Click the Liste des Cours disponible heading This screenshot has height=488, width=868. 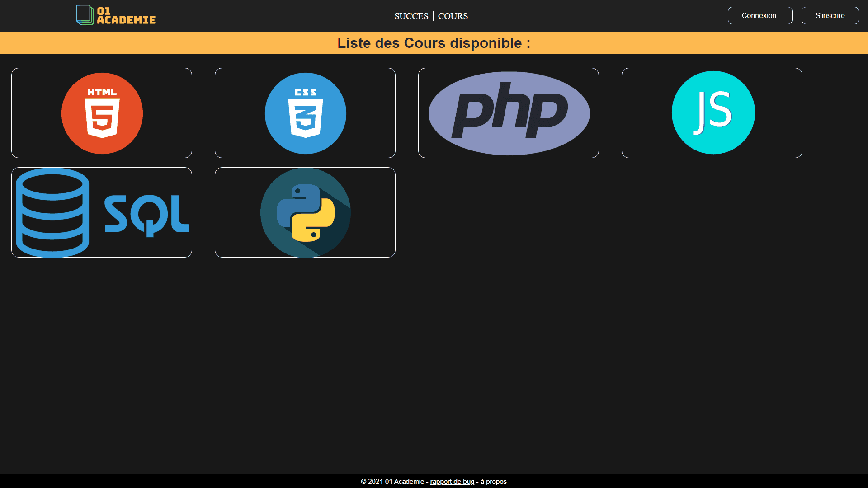click(434, 43)
